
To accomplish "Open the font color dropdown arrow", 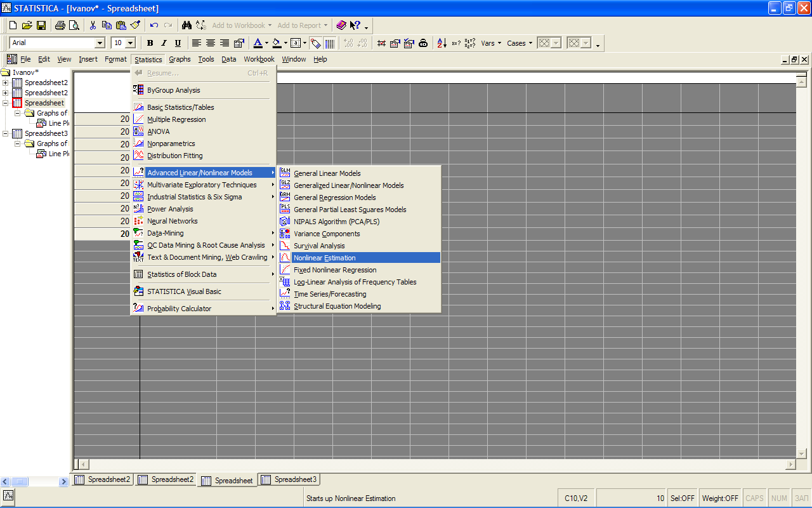I will pos(267,43).
